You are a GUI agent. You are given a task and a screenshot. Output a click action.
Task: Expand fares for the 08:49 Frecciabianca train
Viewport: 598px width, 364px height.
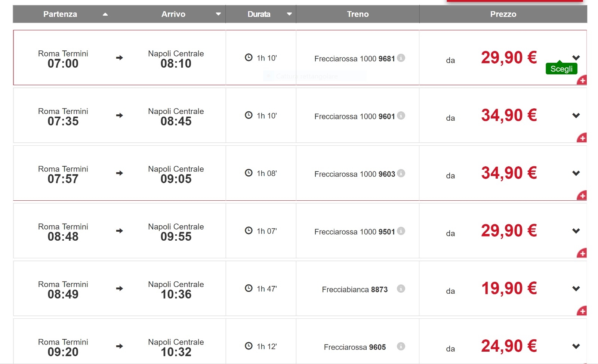tap(576, 289)
